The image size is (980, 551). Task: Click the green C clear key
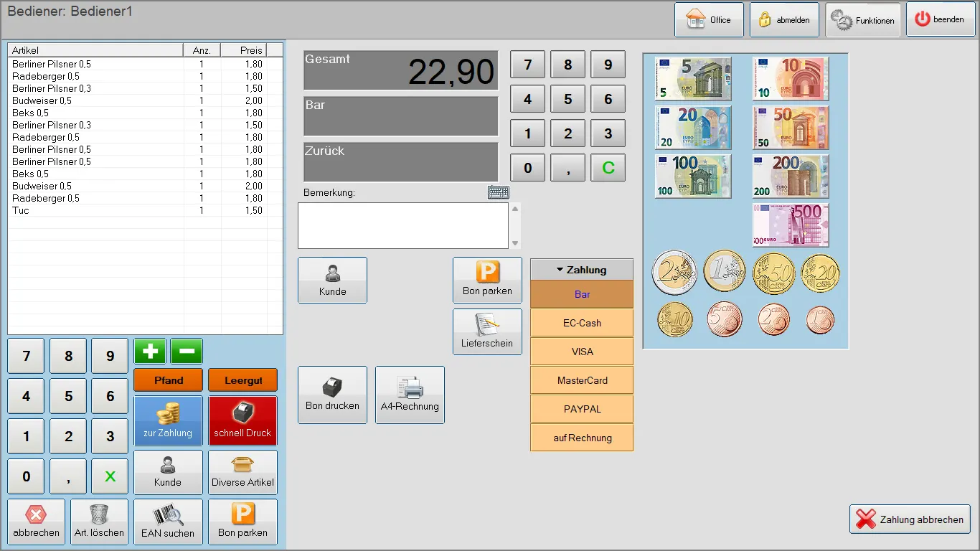(608, 168)
